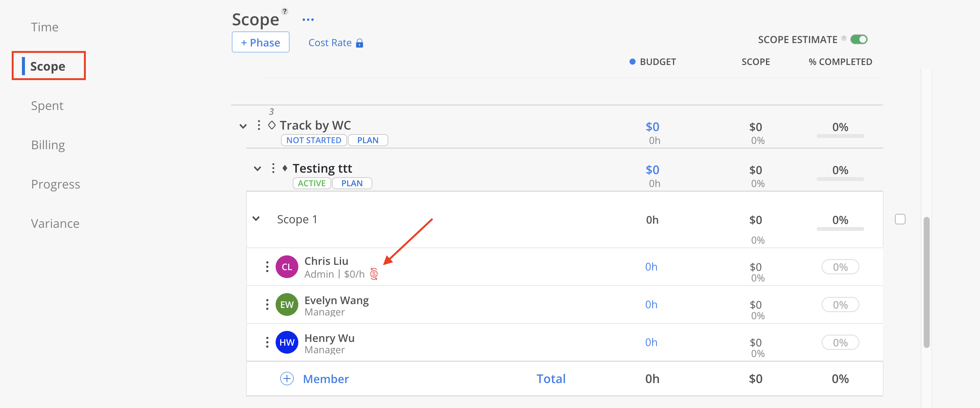980x408 pixels.
Task: Open the Cost Rate link
Action: pyautogui.click(x=329, y=43)
